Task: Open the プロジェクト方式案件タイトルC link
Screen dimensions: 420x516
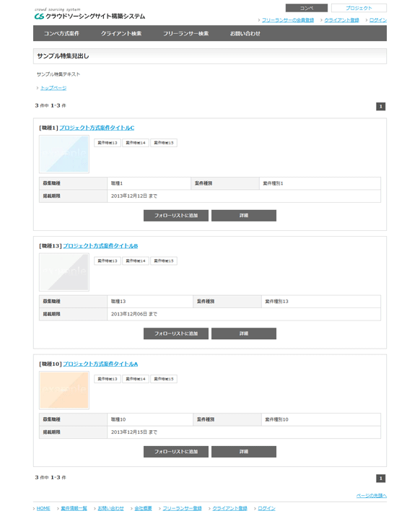Action: [x=97, y=128]
